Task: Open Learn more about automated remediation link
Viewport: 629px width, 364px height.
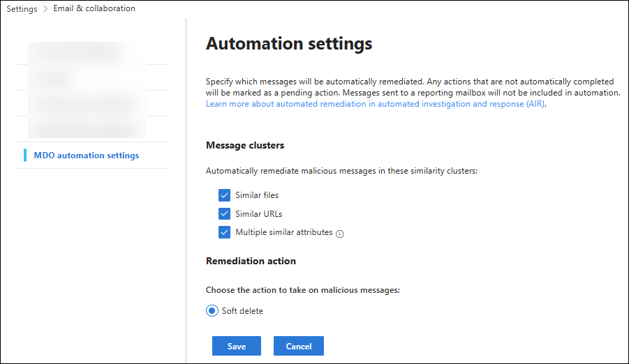Action: [x=375, y=104]
